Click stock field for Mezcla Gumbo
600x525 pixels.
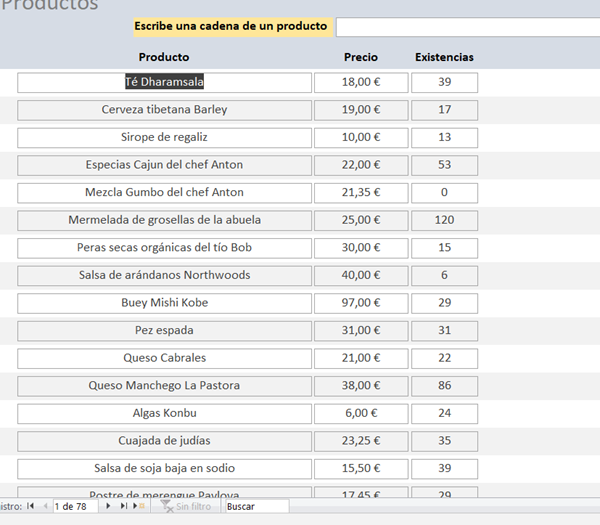(x=444, y=193)
